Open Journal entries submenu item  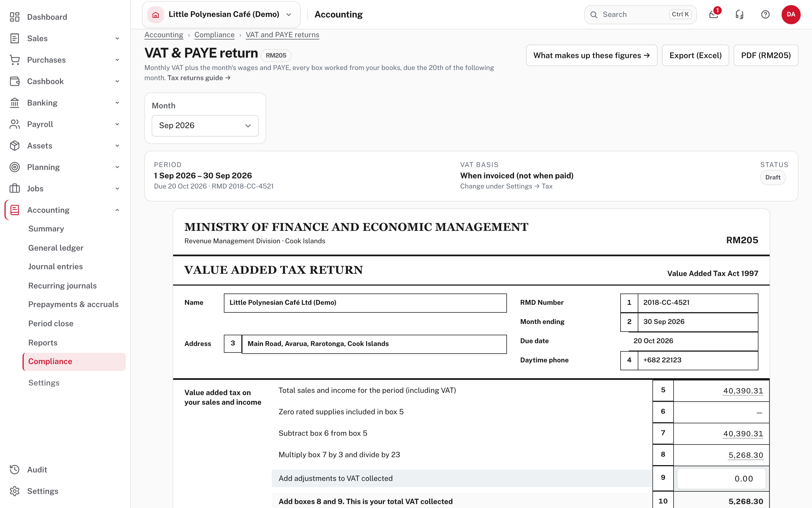(x=55, y=266)
